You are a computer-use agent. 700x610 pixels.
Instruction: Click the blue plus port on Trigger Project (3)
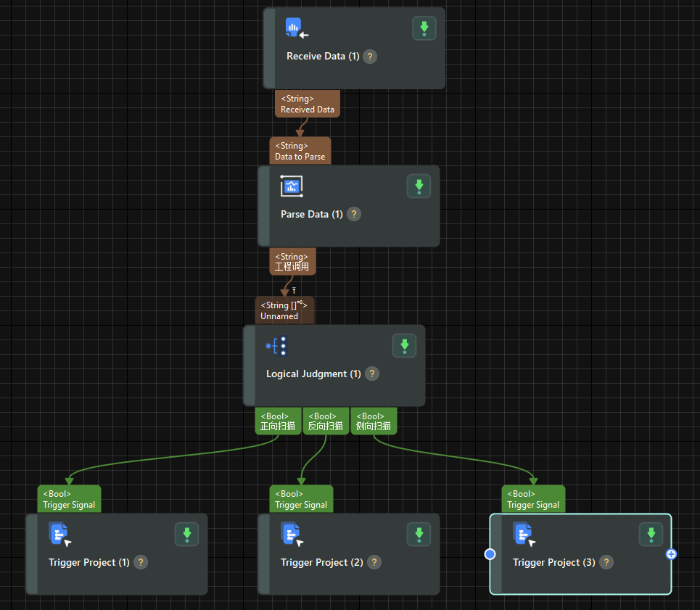pos(671,553)
